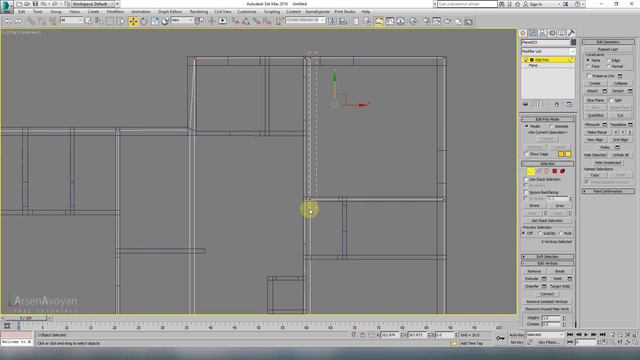The width and height of the screenshot is (640, 360).
Task: Toggle the Key Mode key icon
Action: click(x=500, y=338)
